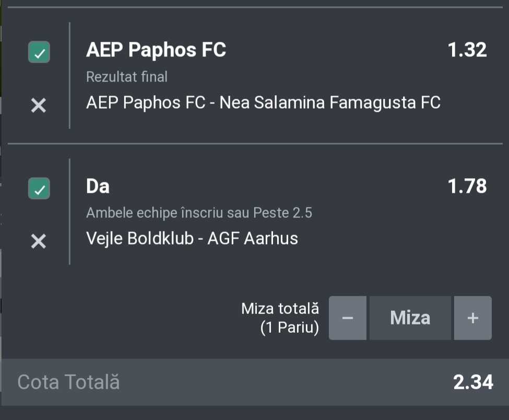The image size is (509, 420).
Task: Select the bold AEP Paphos FC selection title
Action: click(x=156, y=50)
